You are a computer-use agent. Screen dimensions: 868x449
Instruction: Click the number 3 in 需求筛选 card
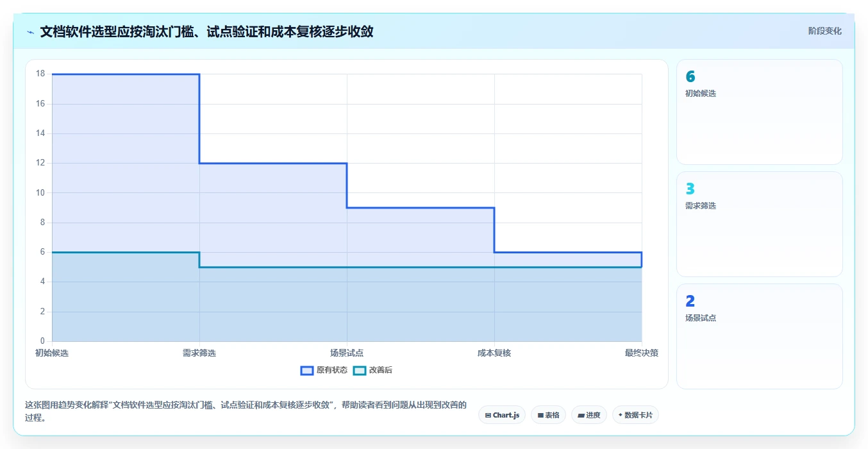tap(690, 189)
